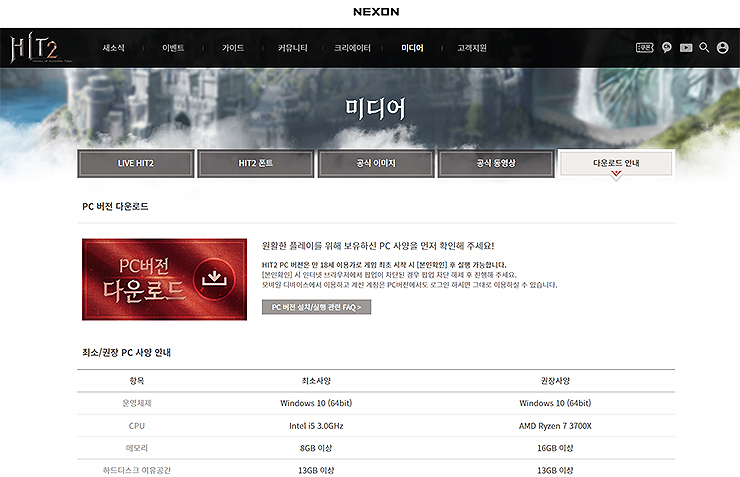Open PC 버전 설치/실행 관련 FAQ button

316,307
